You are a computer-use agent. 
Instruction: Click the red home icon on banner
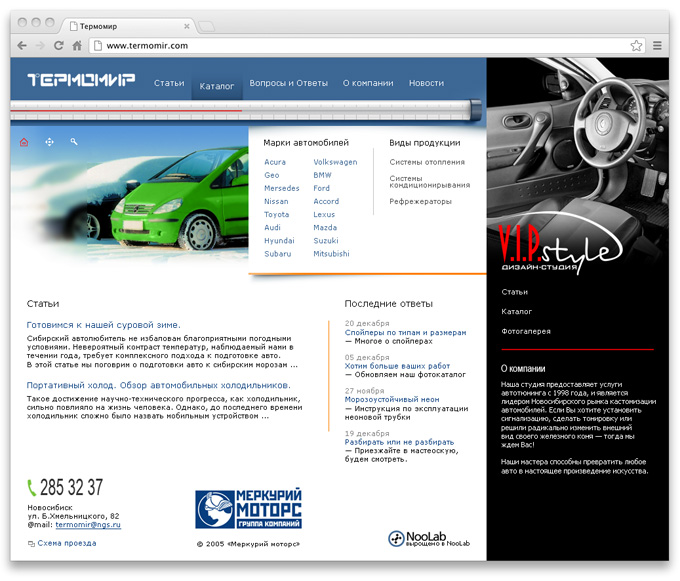(x=24, y=142)
